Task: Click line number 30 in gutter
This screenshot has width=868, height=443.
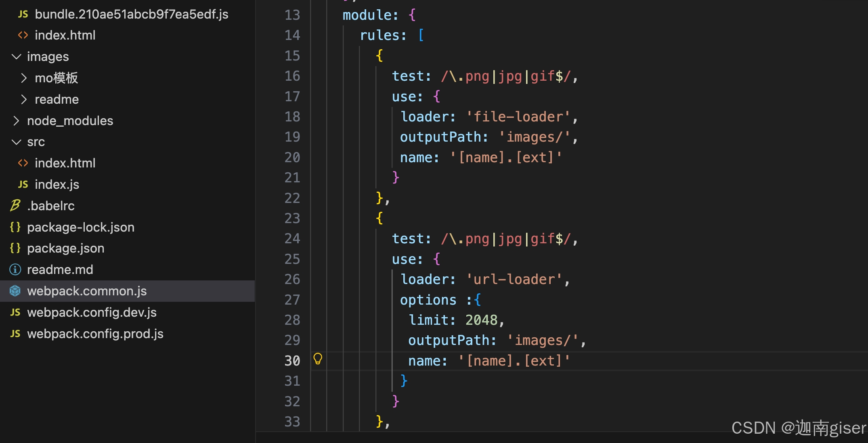Action: pos(292,361)
